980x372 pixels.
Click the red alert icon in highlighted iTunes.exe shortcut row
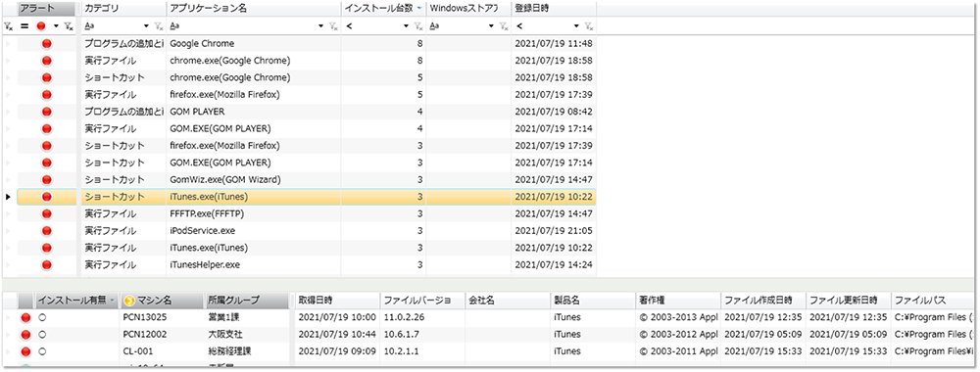pyautogui.click(x=47, y=197)
